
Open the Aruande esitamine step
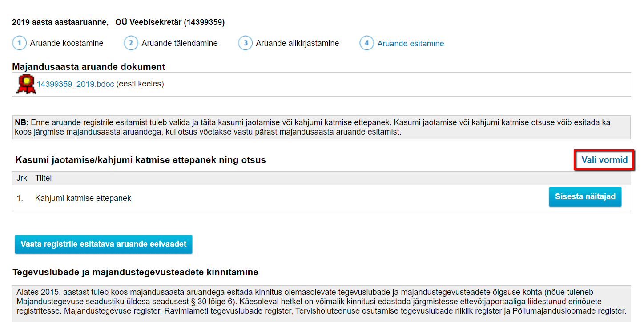pyautogui.click(x=411, y=44)
